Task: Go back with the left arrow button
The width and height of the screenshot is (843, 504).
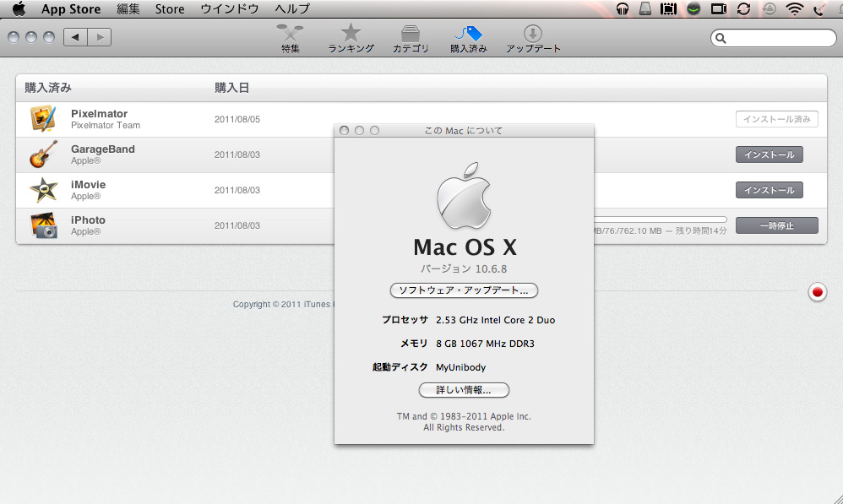Action: pos(75,37)
